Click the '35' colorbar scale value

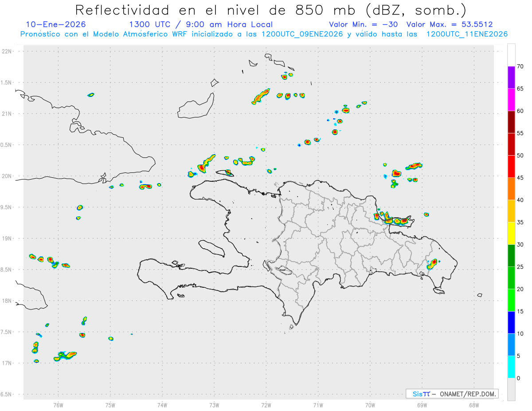(520, 222)
